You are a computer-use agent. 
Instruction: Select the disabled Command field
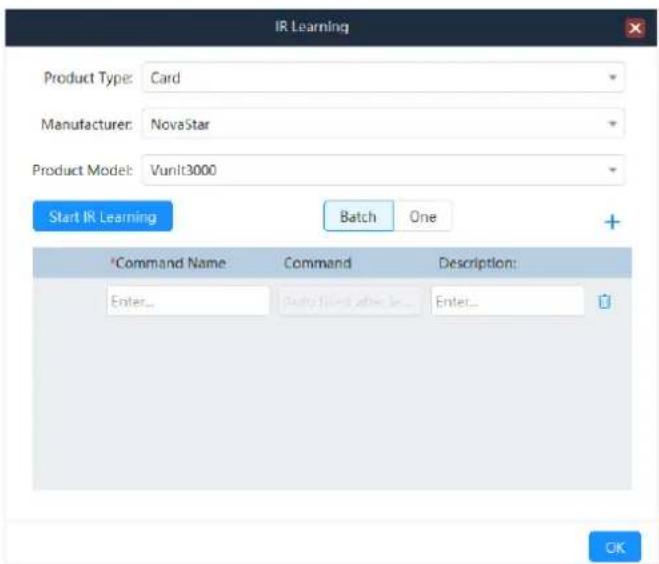point(350,301)
